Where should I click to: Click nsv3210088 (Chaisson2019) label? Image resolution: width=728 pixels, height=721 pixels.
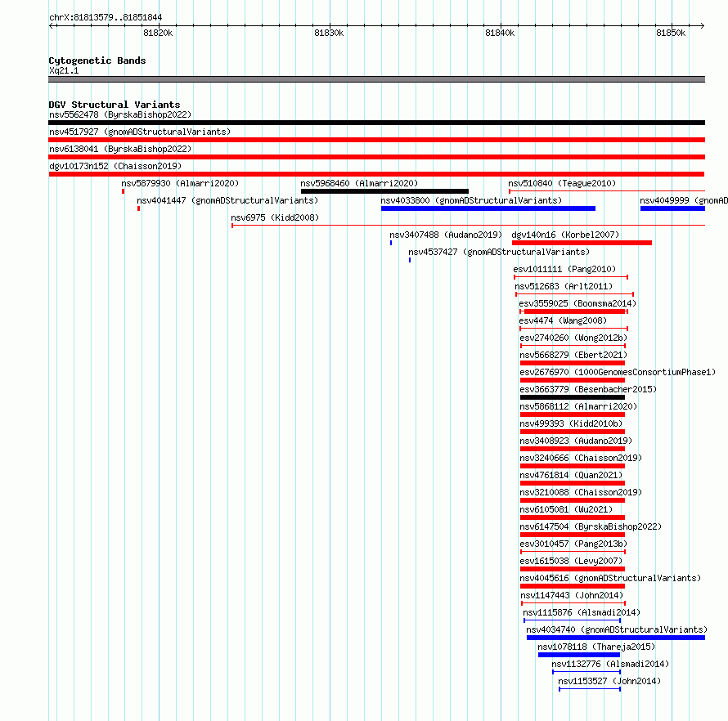[581, 492]
